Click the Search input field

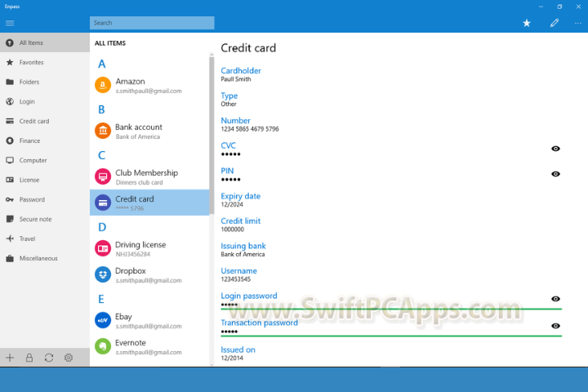[x=152, y=23]
